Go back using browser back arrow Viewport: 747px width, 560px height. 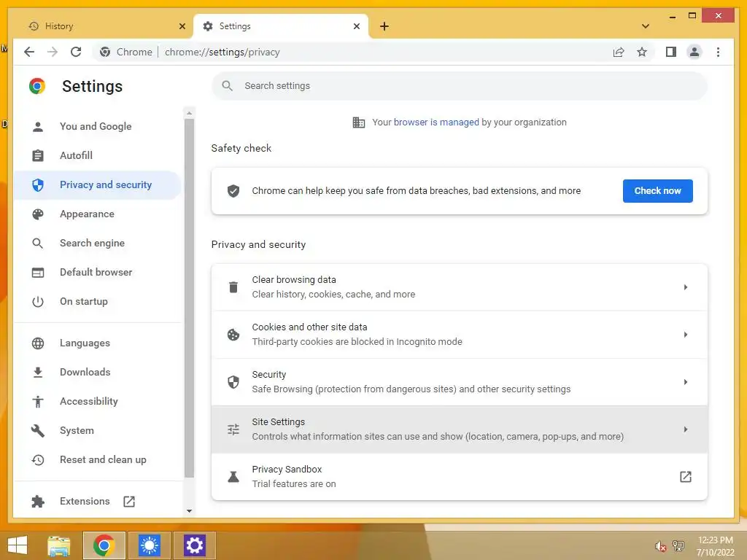pos(29,52)
